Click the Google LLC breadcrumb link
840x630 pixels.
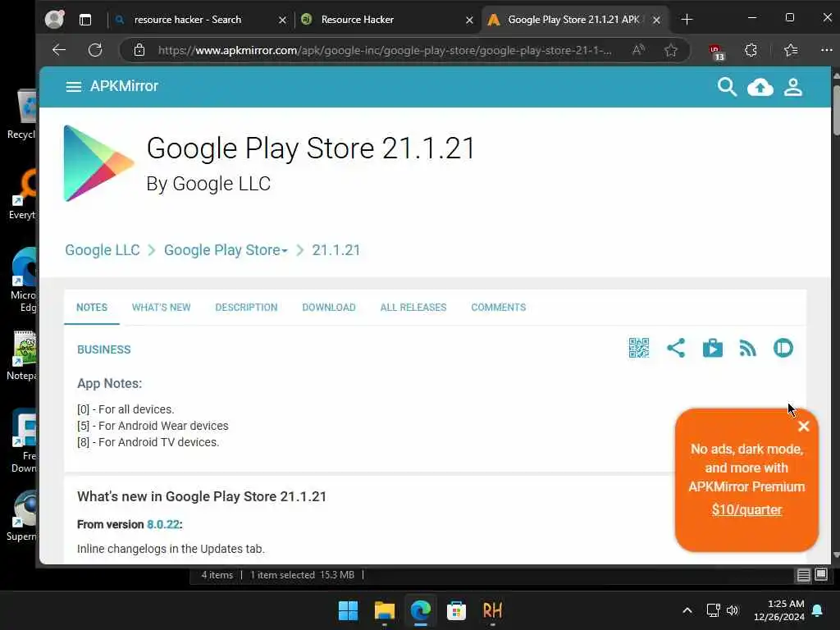coord(103,250)
